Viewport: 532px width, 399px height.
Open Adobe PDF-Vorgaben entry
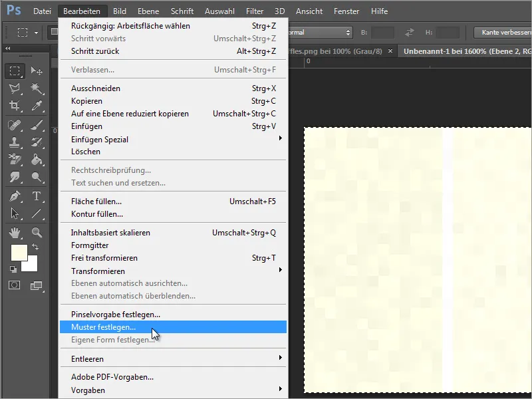click(173, 377)
